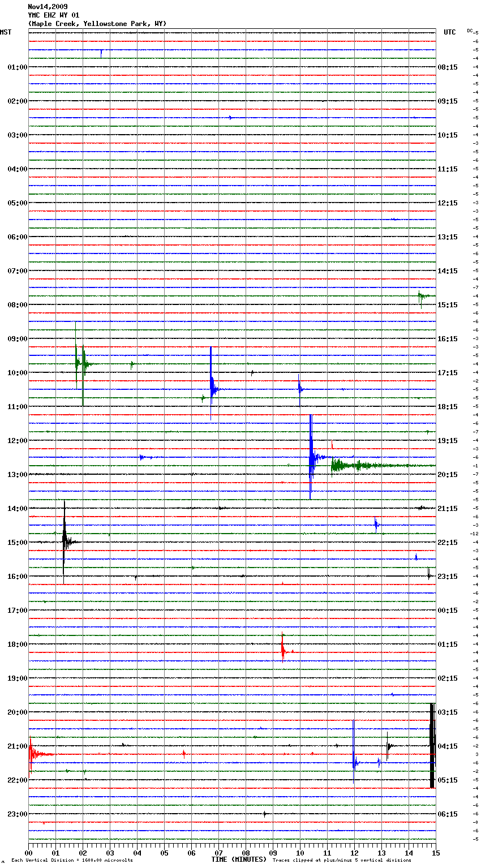Image resolution: width=481 pixels, height=868 pixels.
Task: Click the 19:00 MST row label
Action: (18, 678)
